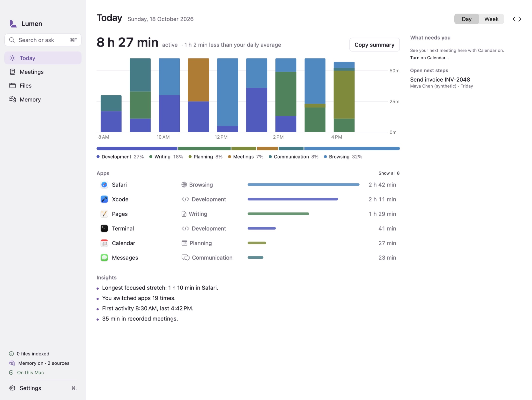Screen dimensions: 532x400
Task: Switch to the Day view
Action: (x=466, y=19)
